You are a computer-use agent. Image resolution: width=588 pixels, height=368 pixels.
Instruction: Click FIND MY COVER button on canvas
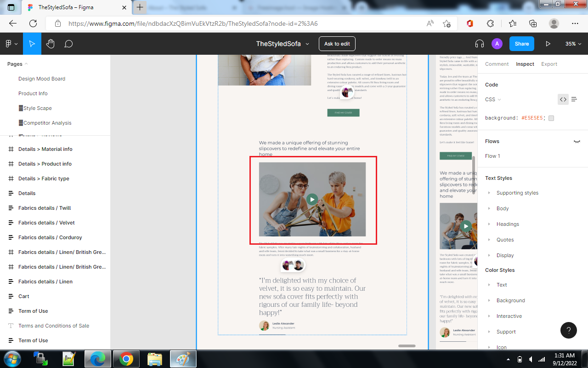click(343, 113)
